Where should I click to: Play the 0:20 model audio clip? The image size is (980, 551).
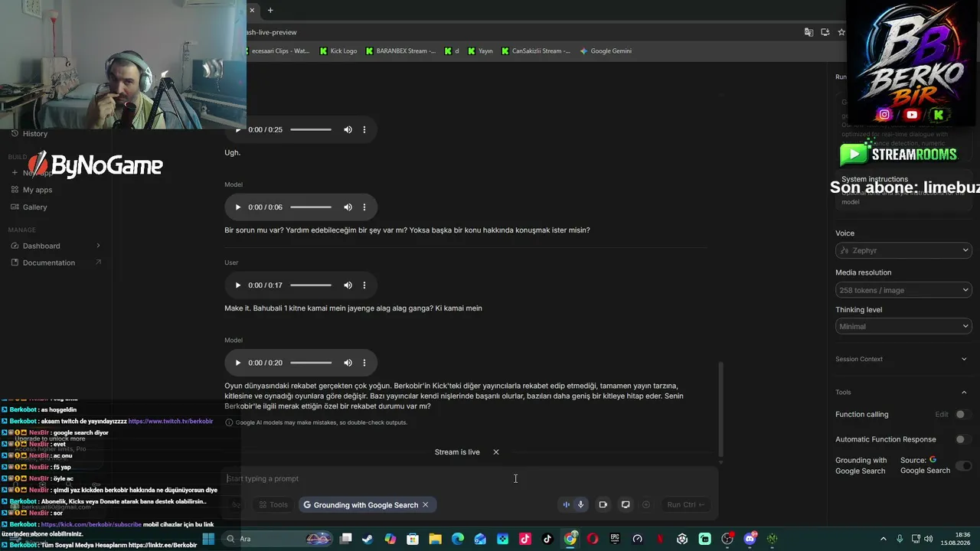238,363
